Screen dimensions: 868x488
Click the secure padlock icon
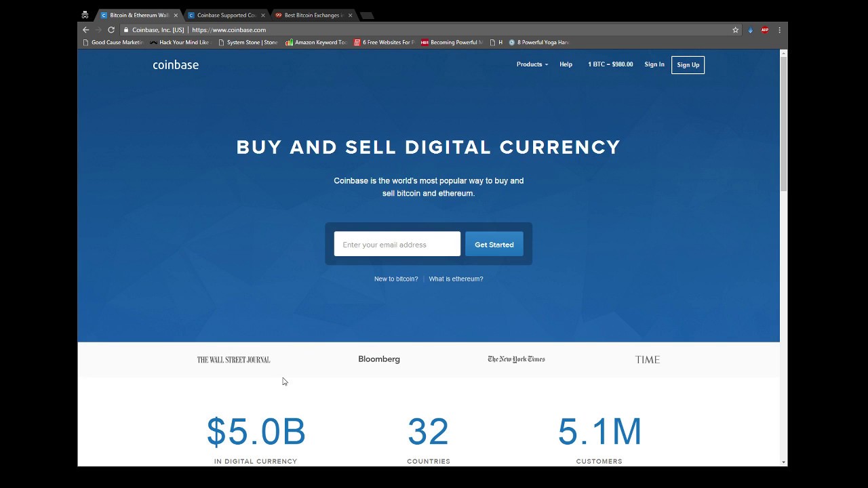[126, 30]
